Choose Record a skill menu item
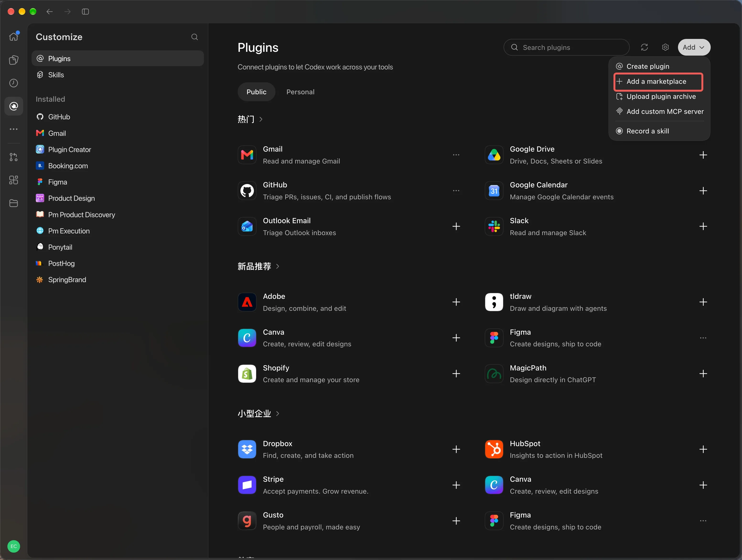Screen dimensions: 742x560 click(659, 131)
